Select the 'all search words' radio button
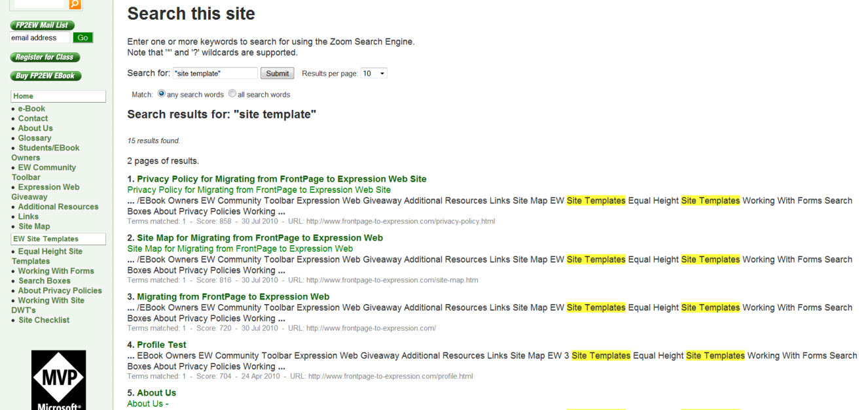868x410 pixels. pos(232,94)
